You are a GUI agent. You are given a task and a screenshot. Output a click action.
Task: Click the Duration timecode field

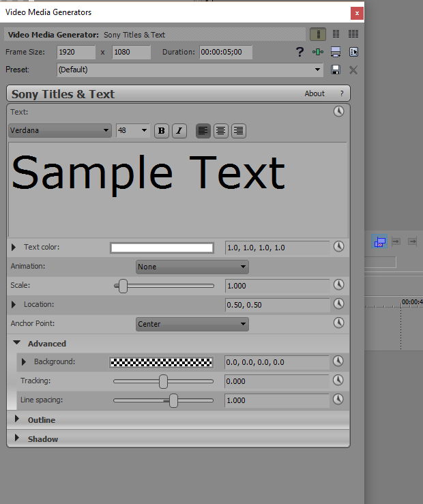226,52
